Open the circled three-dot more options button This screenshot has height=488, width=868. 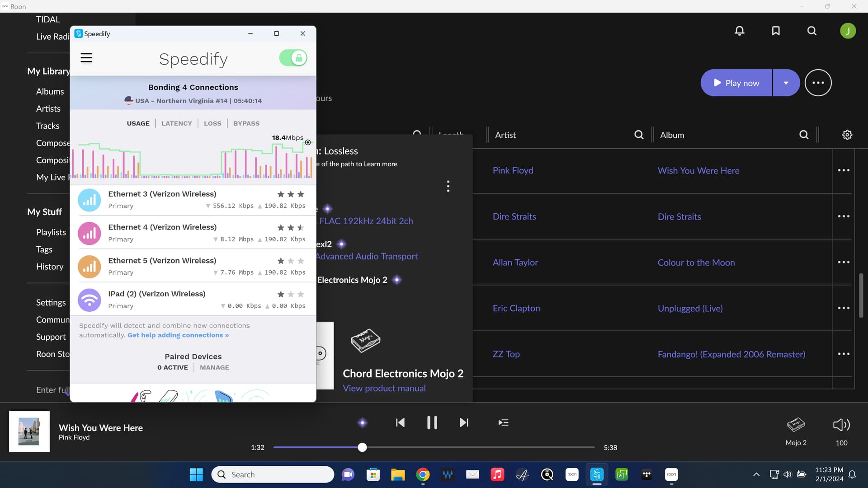coord(818,83)
